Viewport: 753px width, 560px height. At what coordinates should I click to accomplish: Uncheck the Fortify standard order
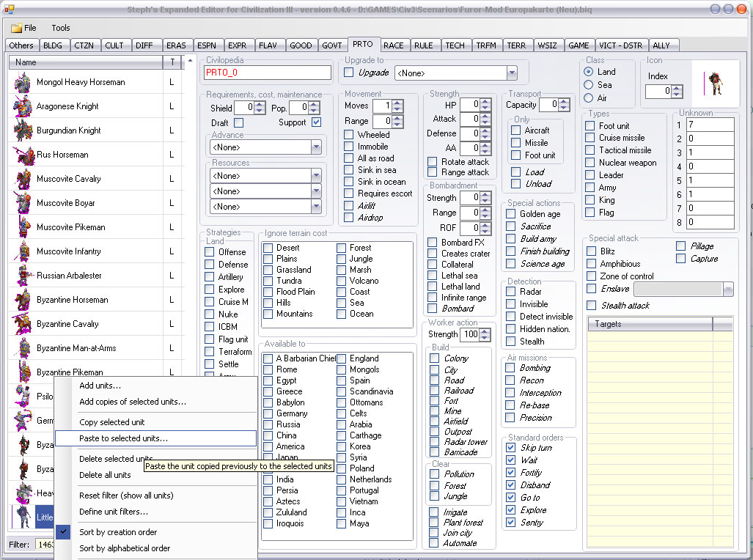pyautogui.click(x=511, y=473)
